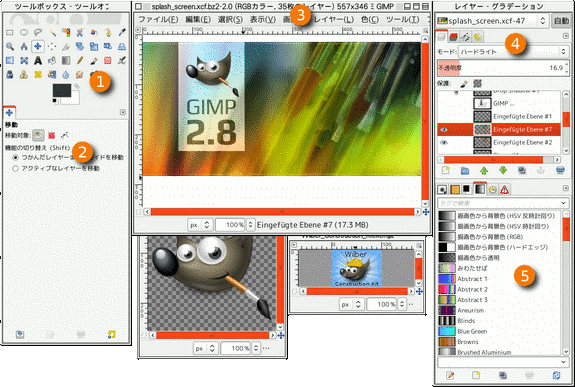Image resolution: width=575 pixels, height=387 pixels.
Task: Select the アクティブなレイヤーを移動 radio option
Action: (56, 168)
